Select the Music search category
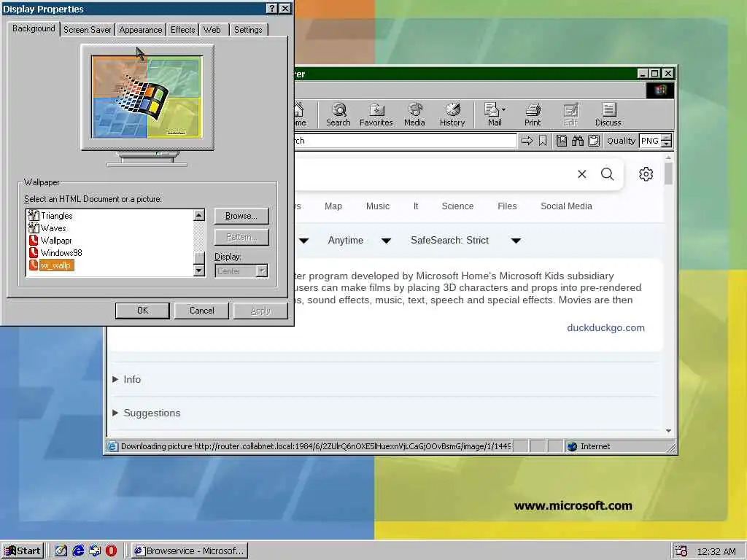 [x=378, y=206]
